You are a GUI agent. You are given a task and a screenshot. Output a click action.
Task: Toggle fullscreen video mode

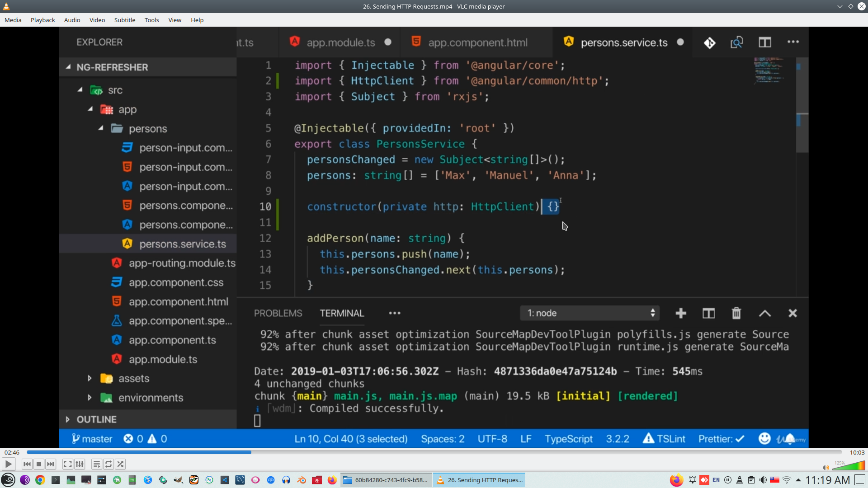[67, 464]
